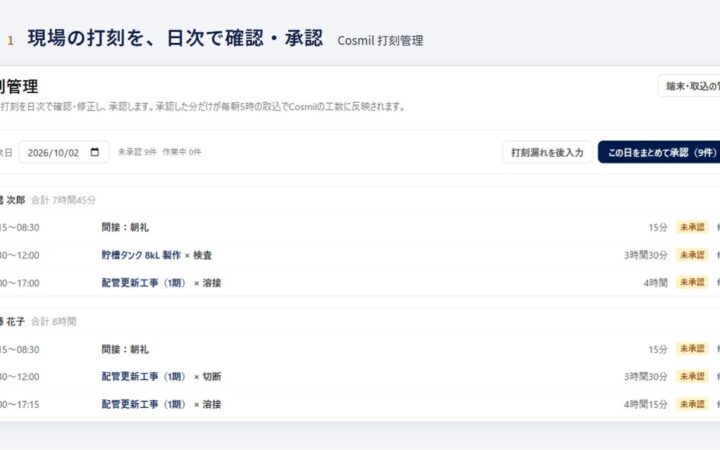Click the time range ending 17:00

click(19, 283)
